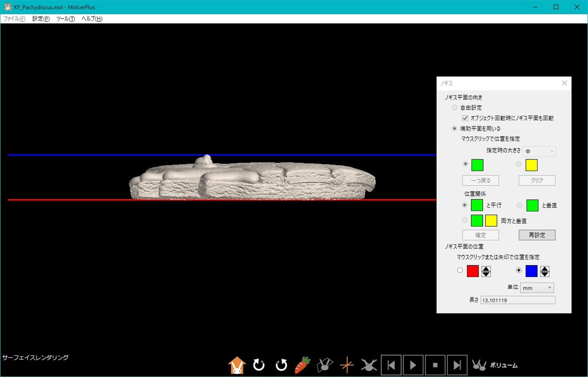
Task: Open the ヘルプ menu
Action: pos(92,19)
